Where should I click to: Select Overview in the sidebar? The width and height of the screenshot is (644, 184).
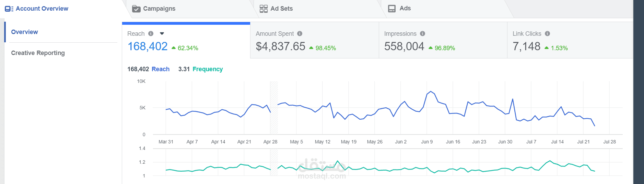click(x=24, y=32)
